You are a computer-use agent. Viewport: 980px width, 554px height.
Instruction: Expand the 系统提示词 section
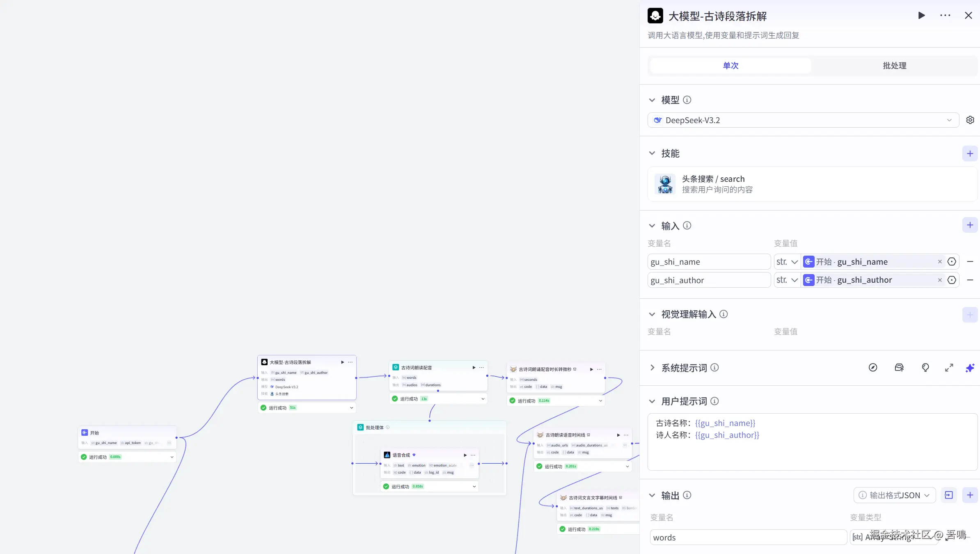(x=652, y=368)
